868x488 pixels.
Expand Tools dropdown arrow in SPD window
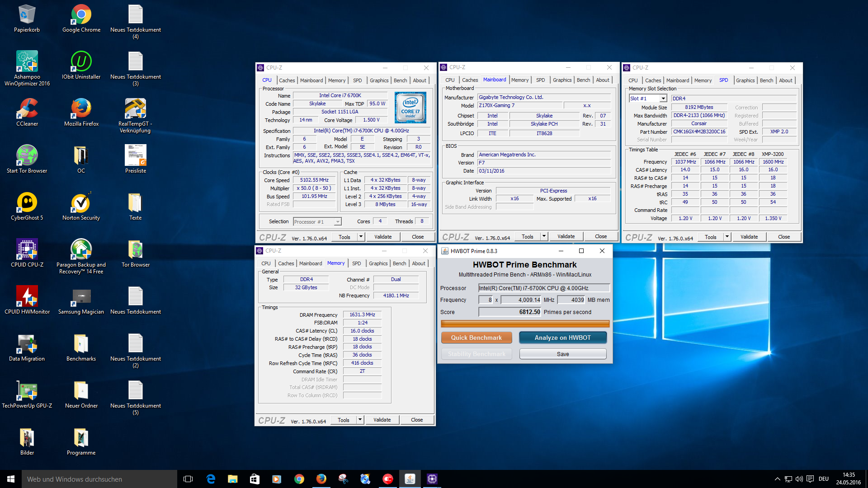click(727, 237)
